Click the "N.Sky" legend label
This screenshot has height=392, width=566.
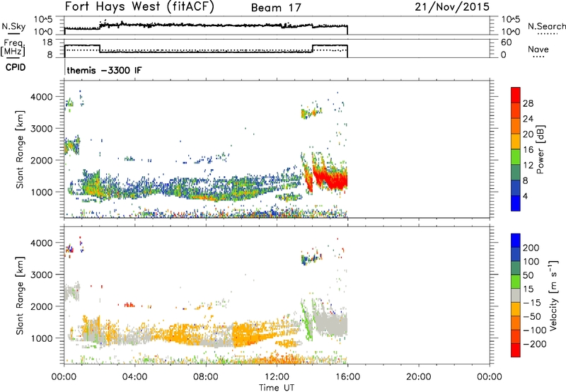coord(13,26)
